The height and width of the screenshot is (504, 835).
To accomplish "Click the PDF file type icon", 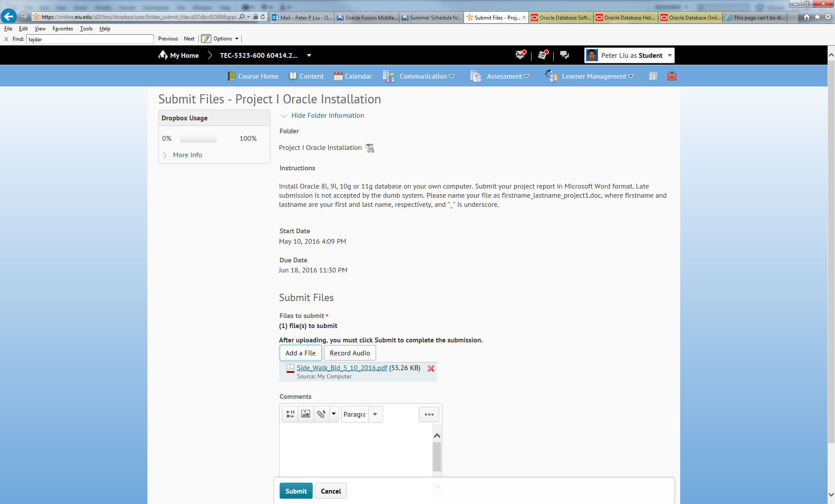I will (x=291, y=368).
